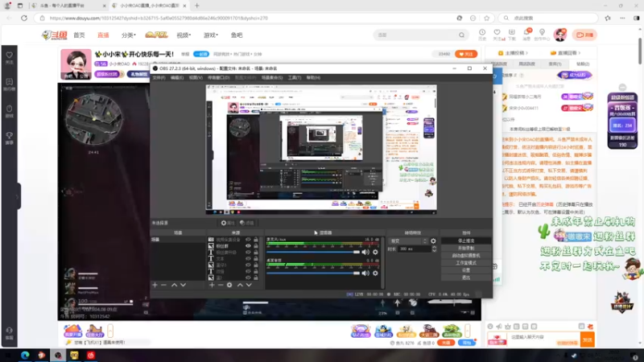644x362 pixels.
Task: Open Edge browser from taskbar
Action: click(x=25, y=355)
